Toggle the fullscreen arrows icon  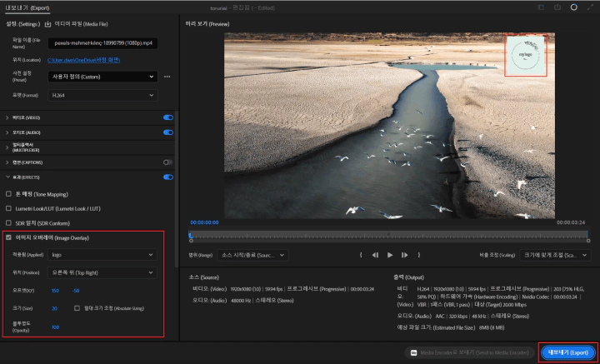[x=590, y=7]
